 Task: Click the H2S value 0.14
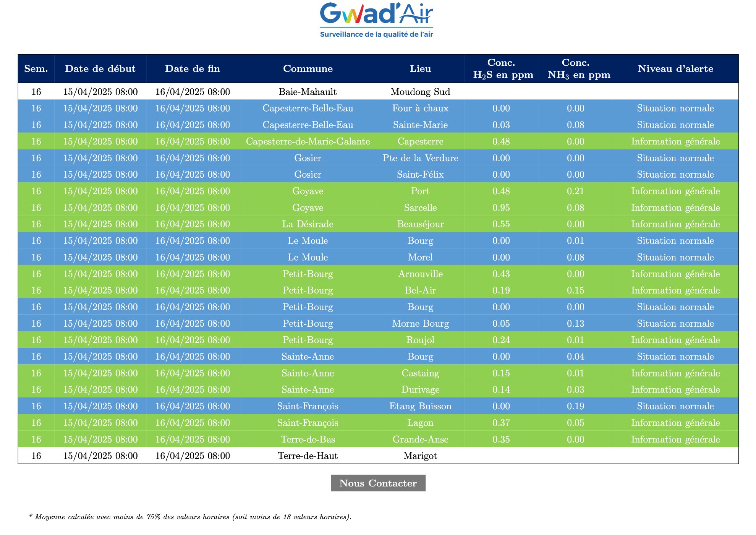click(501, 389)
